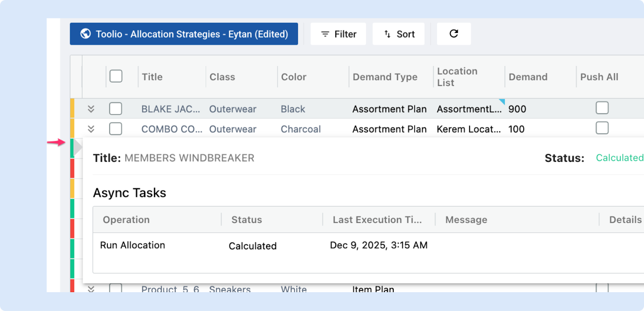Screen dimensions: 644x311
Task: Sort by the Demand Type column header
Action: 385,77
